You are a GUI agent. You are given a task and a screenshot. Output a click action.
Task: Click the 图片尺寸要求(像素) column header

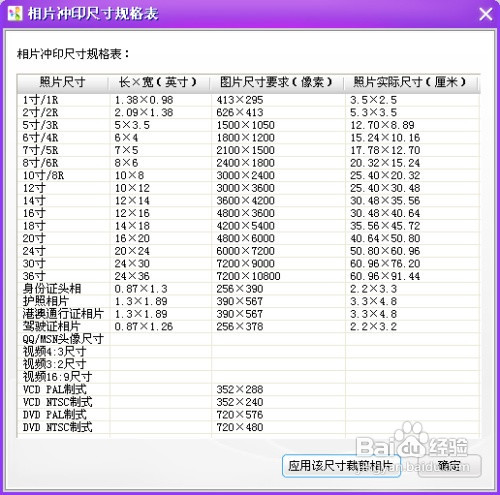[x=276, y=82]
